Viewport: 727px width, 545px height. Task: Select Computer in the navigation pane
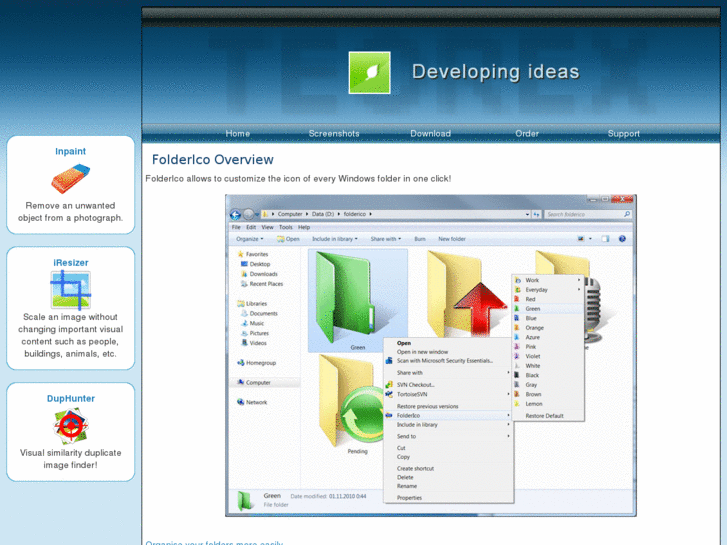pos(254,383)
